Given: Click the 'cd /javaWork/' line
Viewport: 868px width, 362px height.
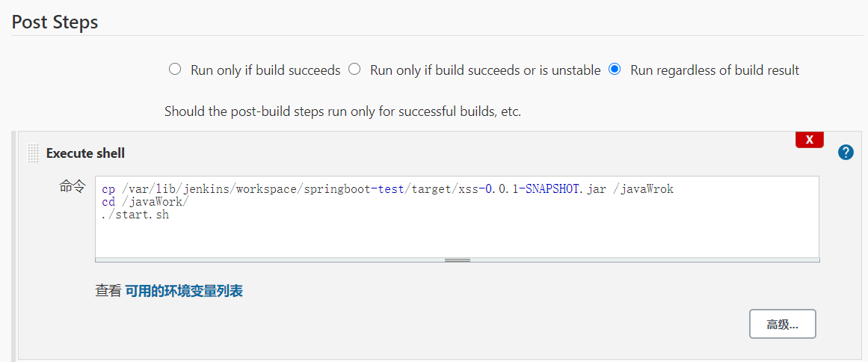Looking at the screenshot, I should click(146, 202).
